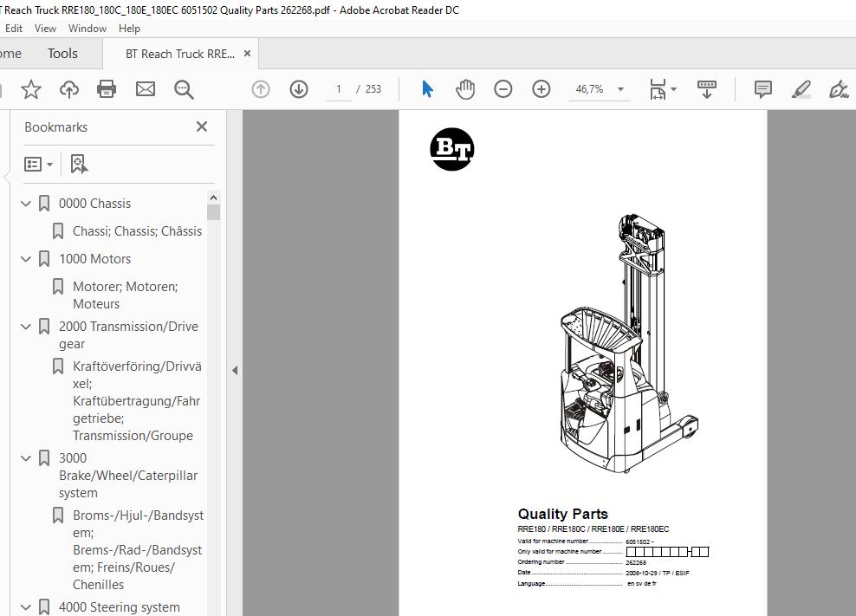Activate the hand pan tool
Viewport: 856px width, 616px height.
(465, 89)
